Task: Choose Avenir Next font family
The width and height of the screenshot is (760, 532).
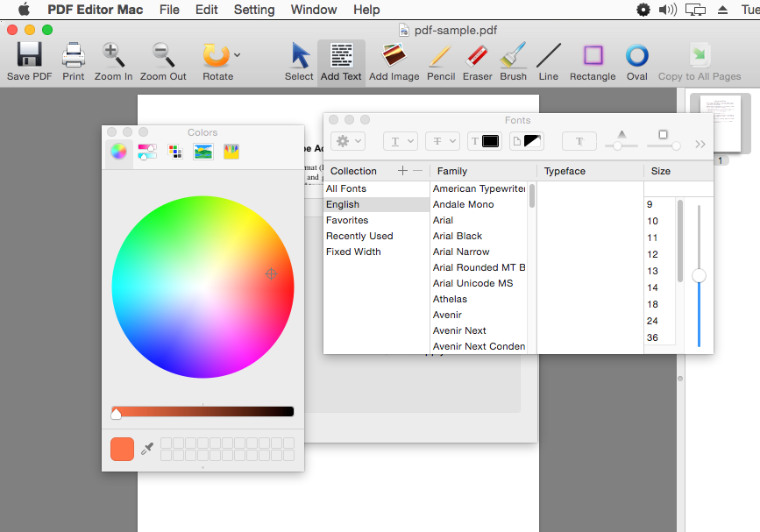Action: (x=479, y=330)
